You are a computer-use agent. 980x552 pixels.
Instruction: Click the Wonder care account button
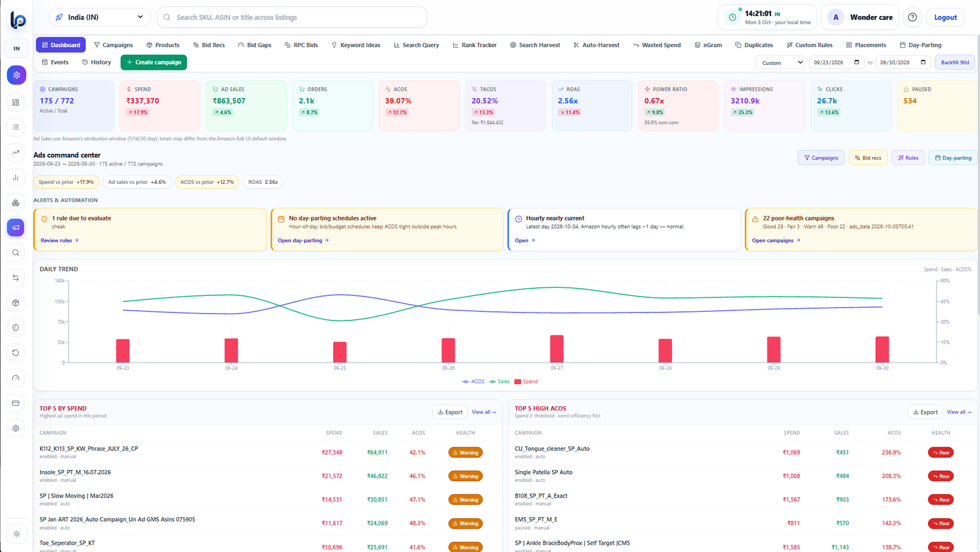861,17
